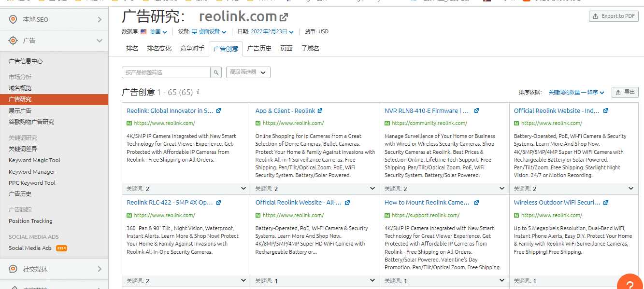Click the 导出 export button
The width and height of the screenshot is (644, 289).
pos(625,92)
